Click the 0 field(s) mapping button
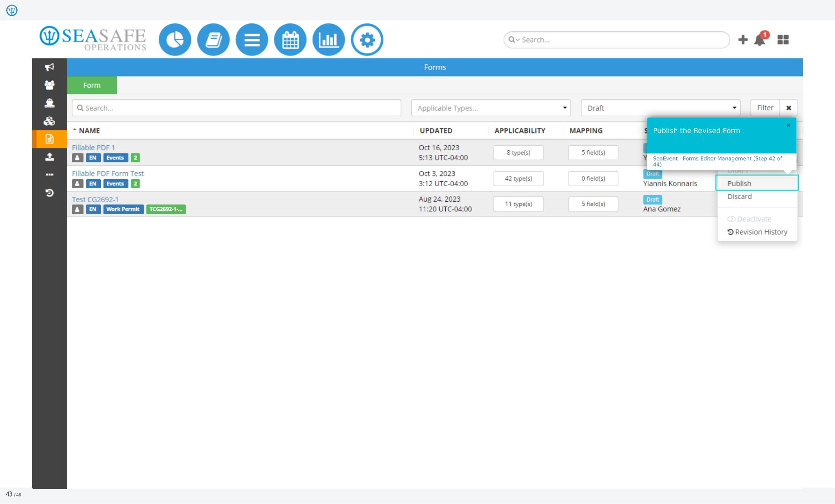The image size is (835, 504). click(x=593, y=178)
